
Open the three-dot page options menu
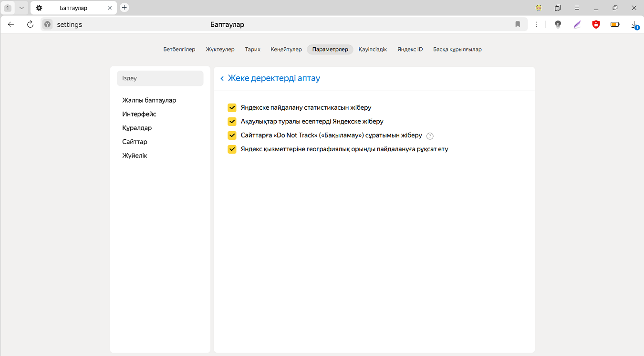(x=537, y=24)
